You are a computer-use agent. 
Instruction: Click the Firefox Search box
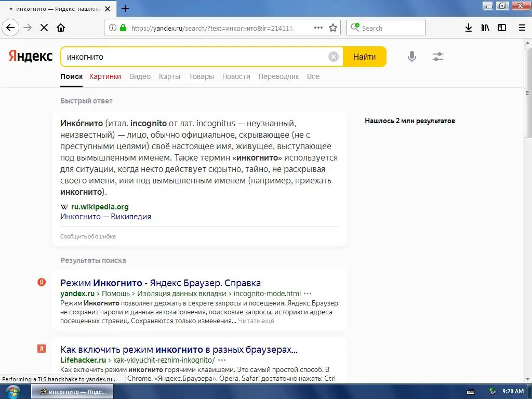386,28
